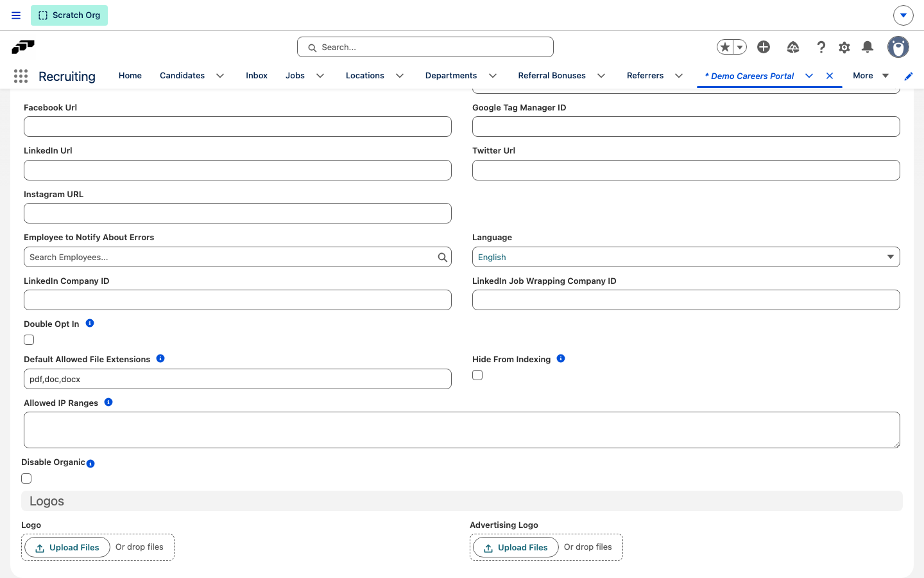
Task: Click the Google Tag Manager ID field
Action: (686, 127)
